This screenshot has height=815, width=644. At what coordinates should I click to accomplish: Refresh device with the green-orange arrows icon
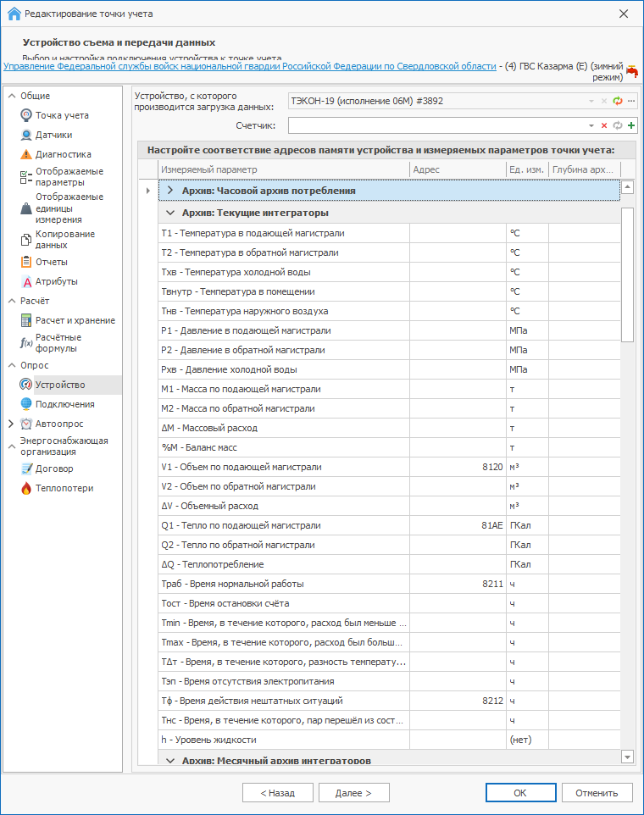[x=618, y=101]
